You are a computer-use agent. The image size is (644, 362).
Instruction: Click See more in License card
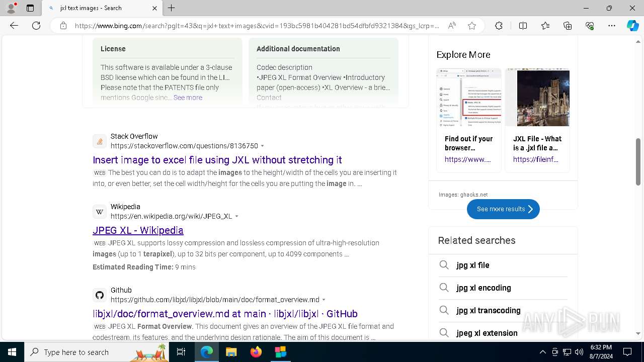tap(188, 98)
